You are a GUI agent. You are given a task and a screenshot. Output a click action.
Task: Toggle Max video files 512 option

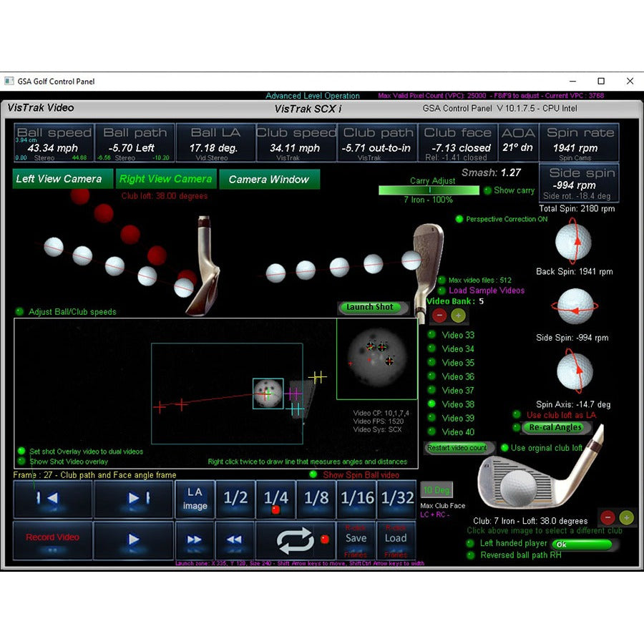(x=441, y=280)
